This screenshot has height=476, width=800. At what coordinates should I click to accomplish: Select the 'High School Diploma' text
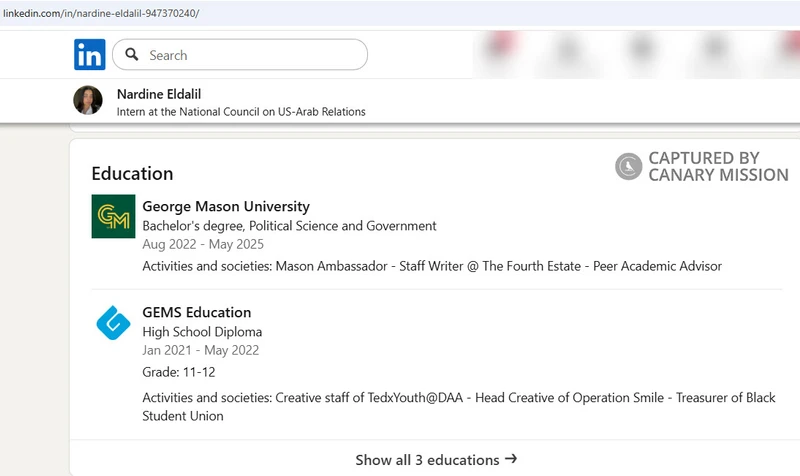[x=202, y=332]
